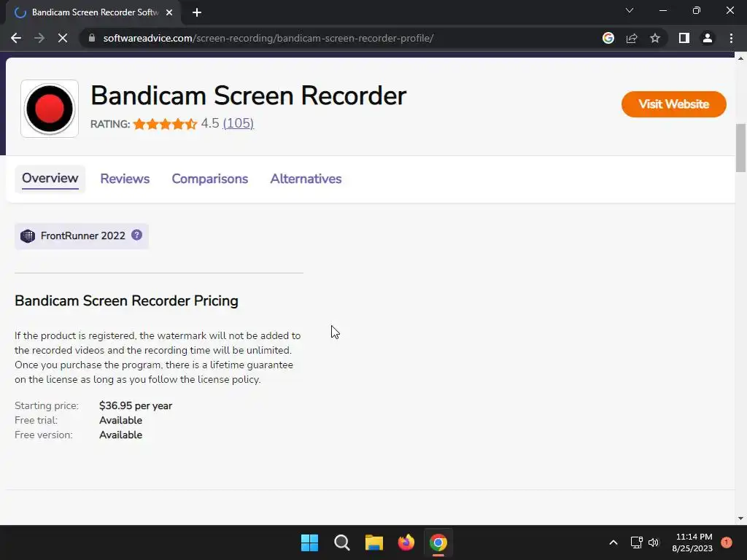747x560 pixels.
Task: Open a new browser tab
Action: [197, 12]
